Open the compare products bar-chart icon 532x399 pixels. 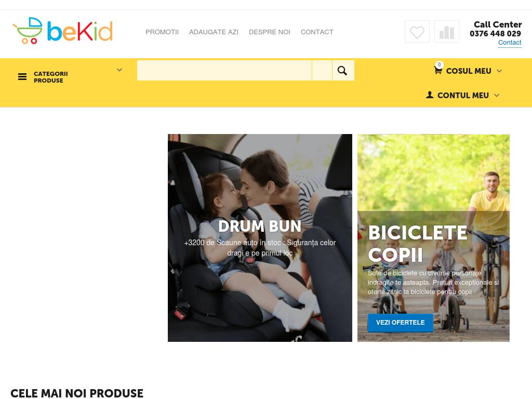point(446,32)
